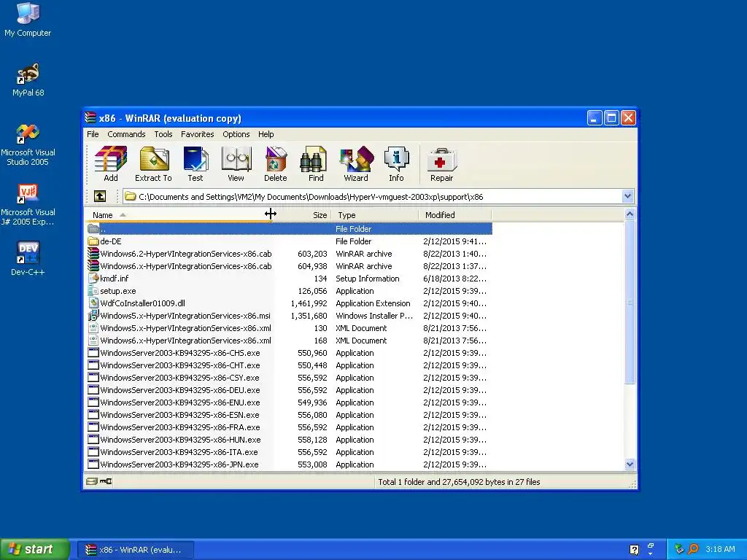Click the Extract To toolbar icon

(153, 164)
